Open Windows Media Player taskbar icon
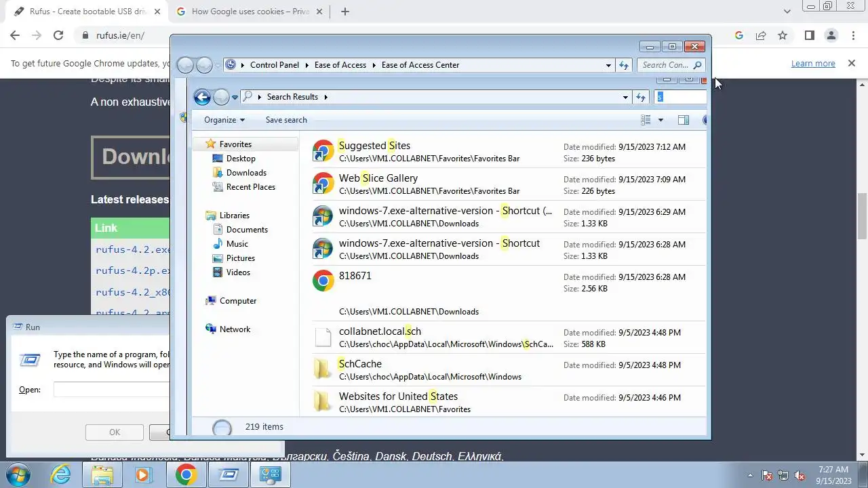 point(142,474)
